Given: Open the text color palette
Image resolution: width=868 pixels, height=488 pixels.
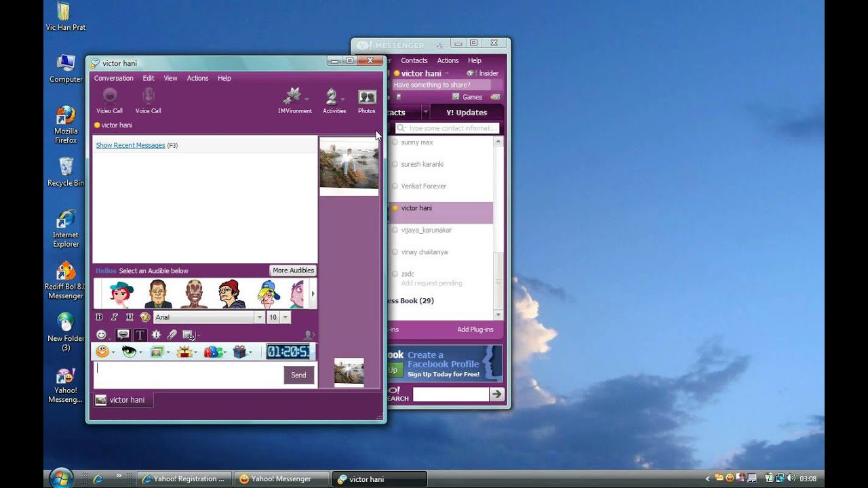Looking at the screenshot, I should tap(144, 317).
